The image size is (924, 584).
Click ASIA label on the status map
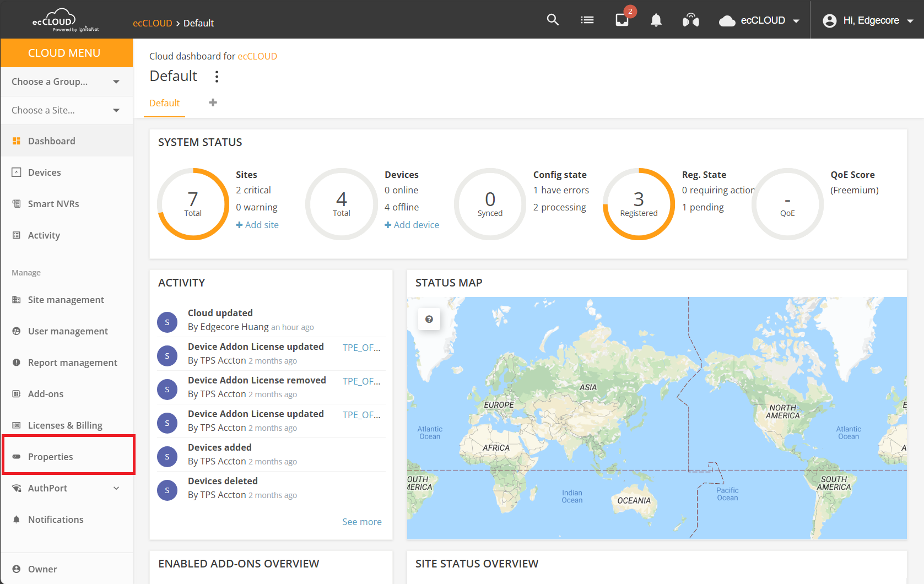click(x=588, y=387)
